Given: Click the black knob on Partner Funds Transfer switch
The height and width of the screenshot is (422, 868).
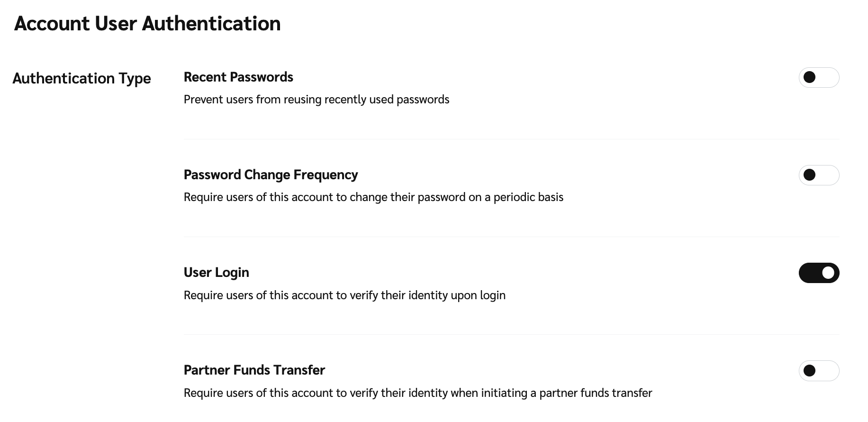Looking at the screenshot, I should click(810, 371).
